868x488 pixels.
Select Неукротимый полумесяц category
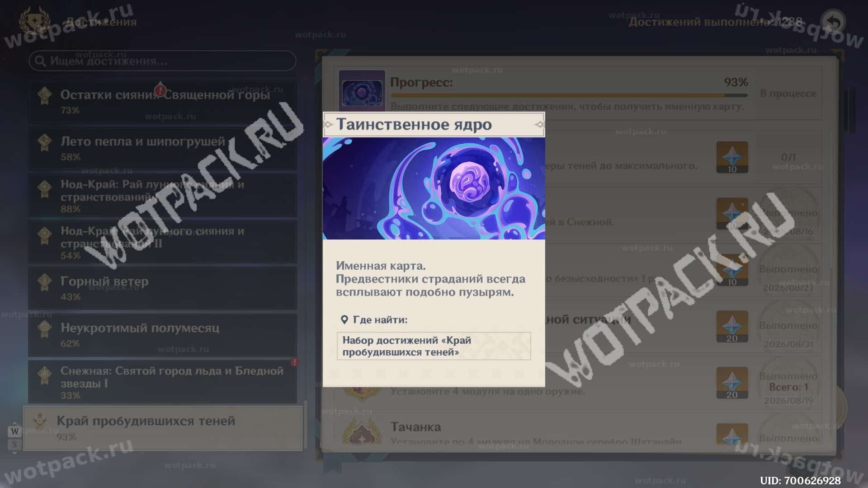[162, 334]
